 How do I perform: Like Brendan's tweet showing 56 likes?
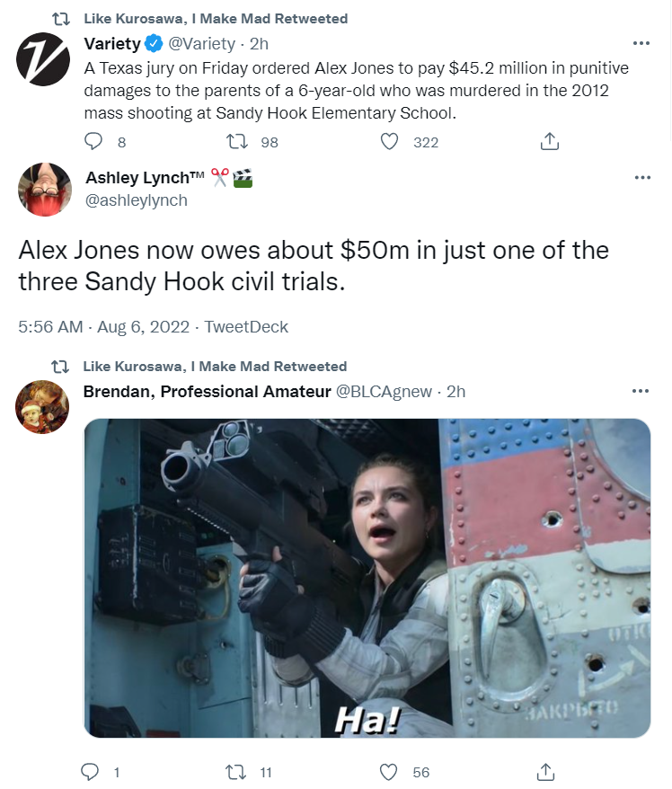388,771
